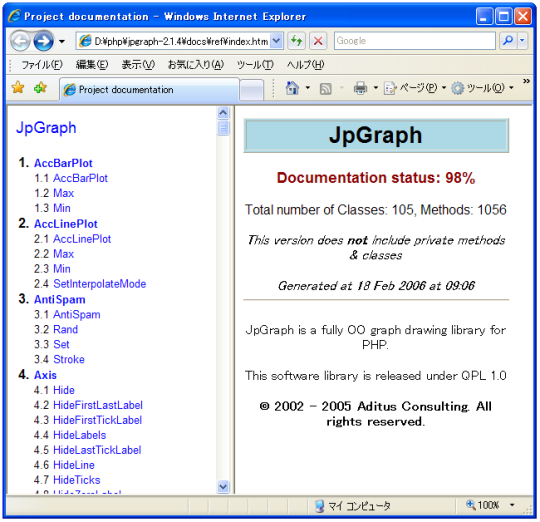Image resolution: width=540 pixels, height=522 pixels.
Task: Run search with the magnifier icon
Action: click(508, 41)
